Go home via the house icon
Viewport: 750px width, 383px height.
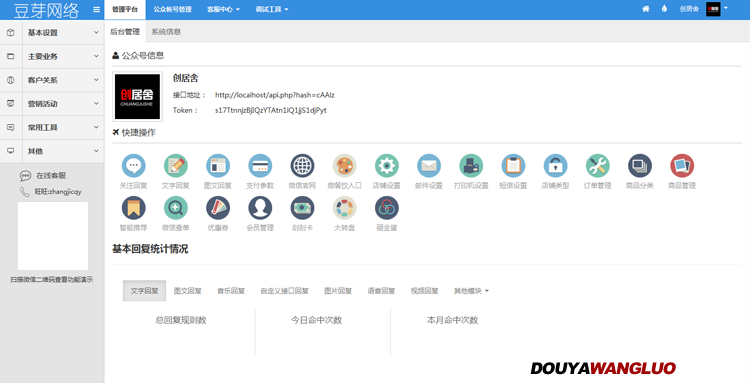click(646, 9)
